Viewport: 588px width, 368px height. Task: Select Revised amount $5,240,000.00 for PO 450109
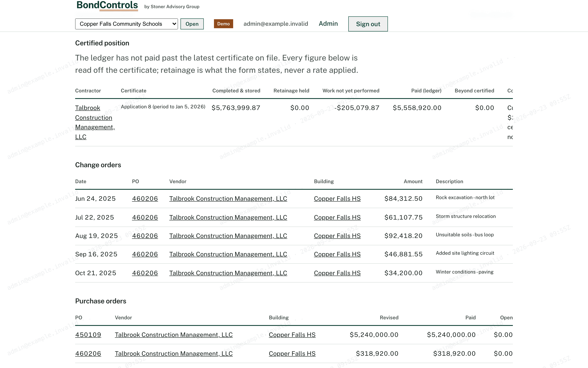374,335
